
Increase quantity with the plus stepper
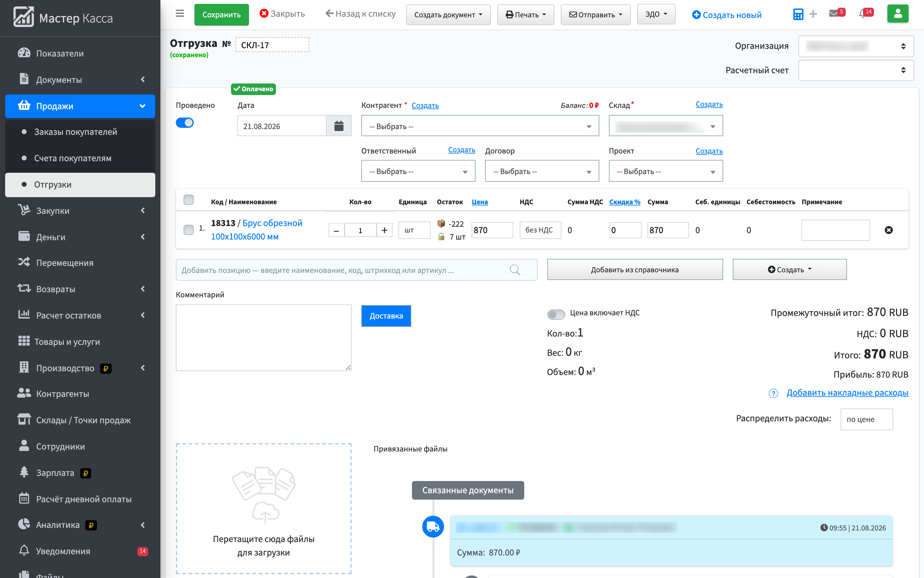click(384, 230)
